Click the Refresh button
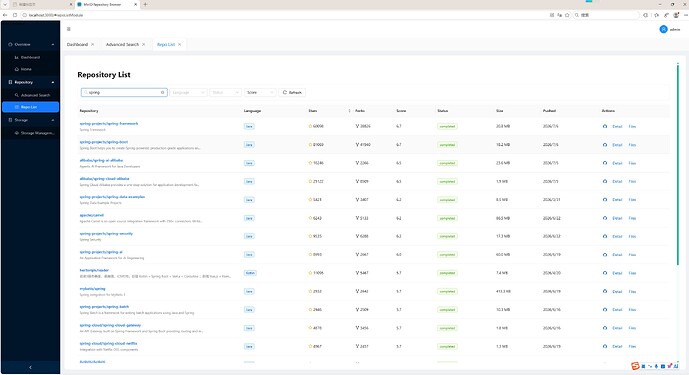Viewport: 689px width, 375px height. click(292, 92)
